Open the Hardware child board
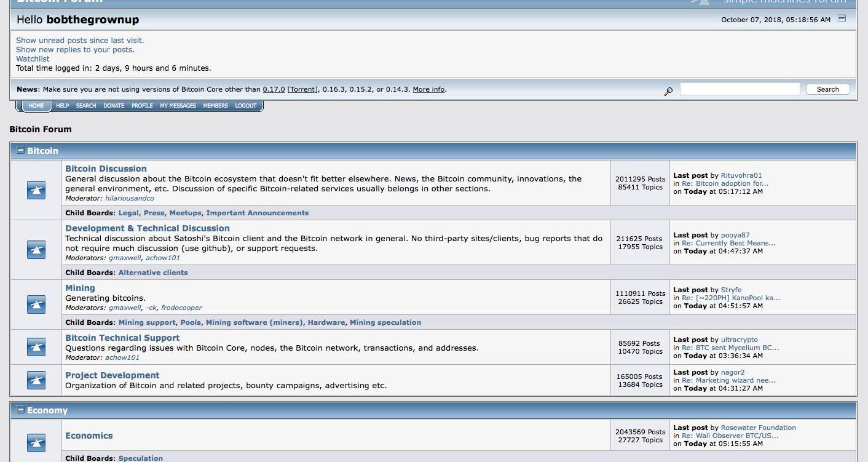 click(x=326, y=322)
